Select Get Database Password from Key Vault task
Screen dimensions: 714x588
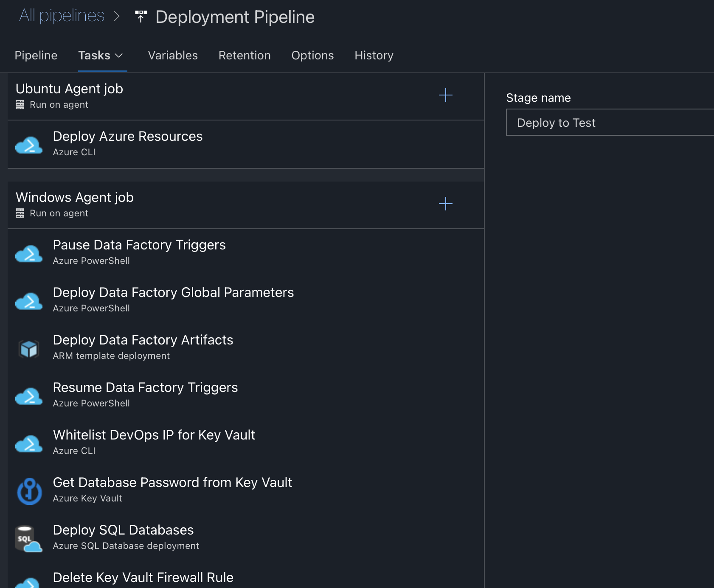pyautogui.click(x=246, y=490)
